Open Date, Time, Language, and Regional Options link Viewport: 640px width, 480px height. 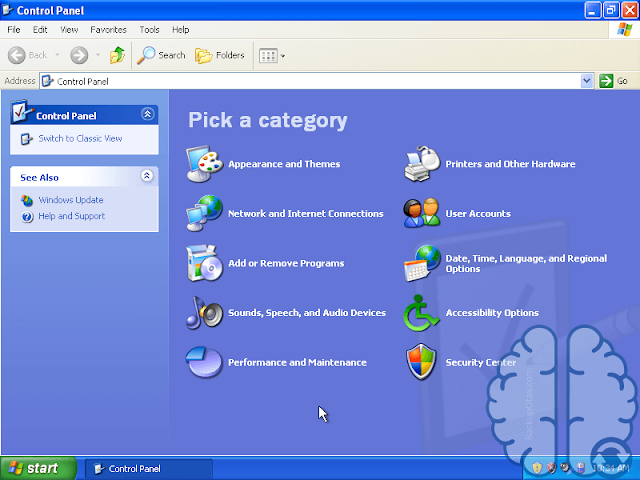(x=526, y=263)
